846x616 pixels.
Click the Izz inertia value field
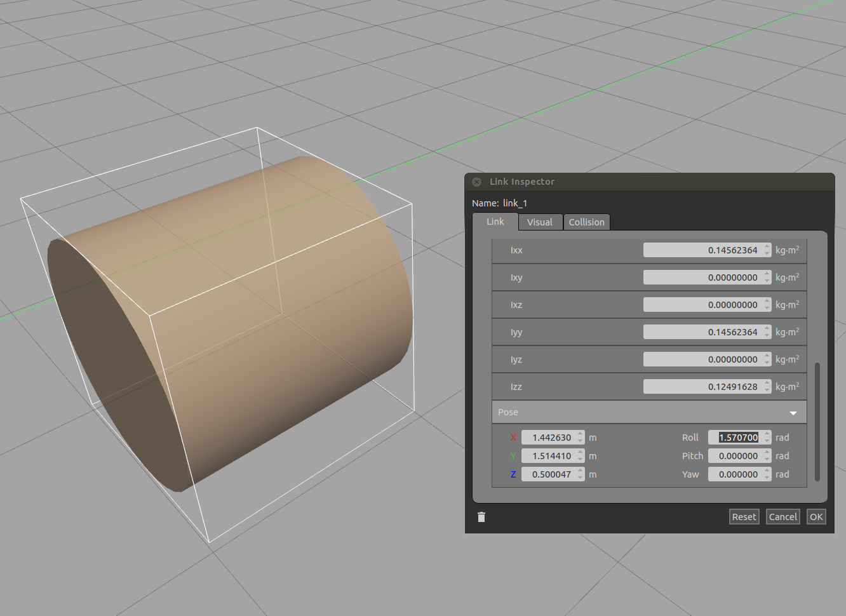pyautogui.click(x=702, y=387)
